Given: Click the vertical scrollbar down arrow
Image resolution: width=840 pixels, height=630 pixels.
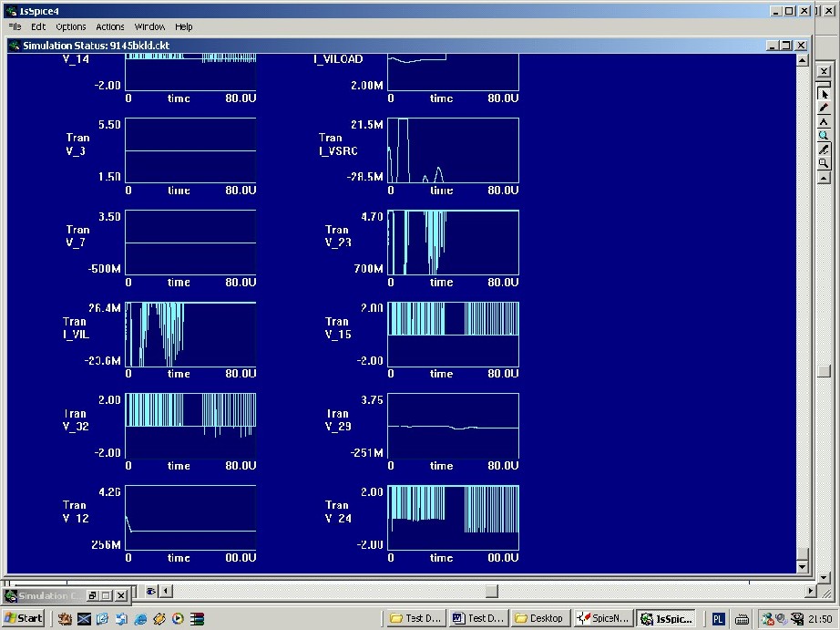Looking at the screenshot, I should [x=802, y=566].
